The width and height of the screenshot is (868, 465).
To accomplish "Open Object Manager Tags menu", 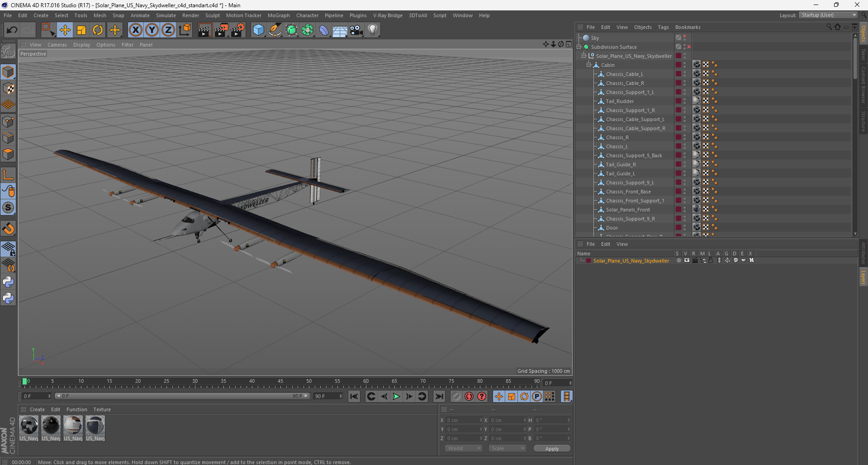I will click(663, 27).
